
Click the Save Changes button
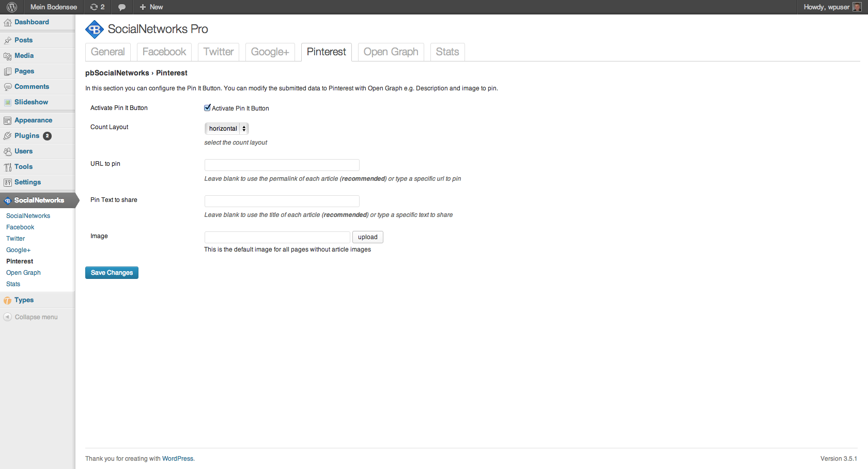click(112, 273)
